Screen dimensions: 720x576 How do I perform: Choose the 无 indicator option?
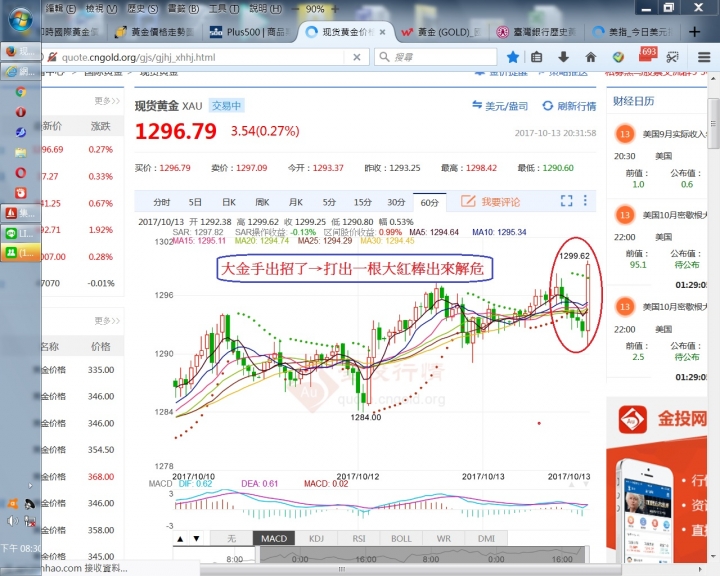click(x=231, y=538)
